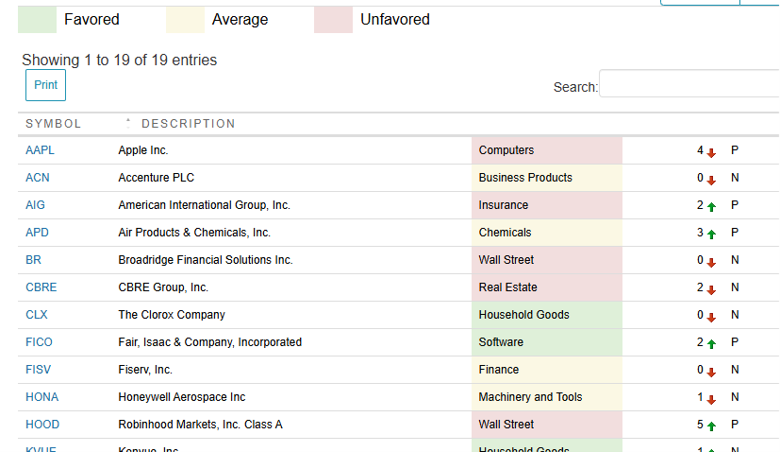Open the AIG symbol link
780x452 pixels.
(x=35, y=205)
